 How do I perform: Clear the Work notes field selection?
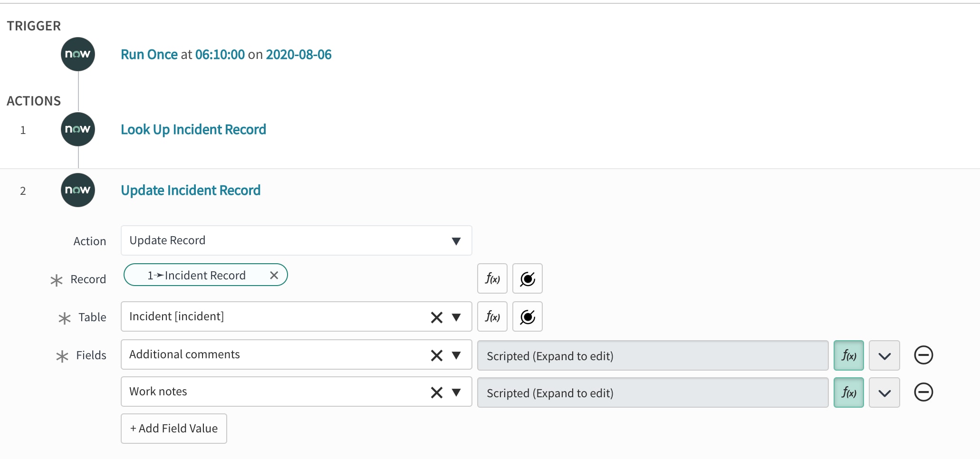(x=436, y=392)
